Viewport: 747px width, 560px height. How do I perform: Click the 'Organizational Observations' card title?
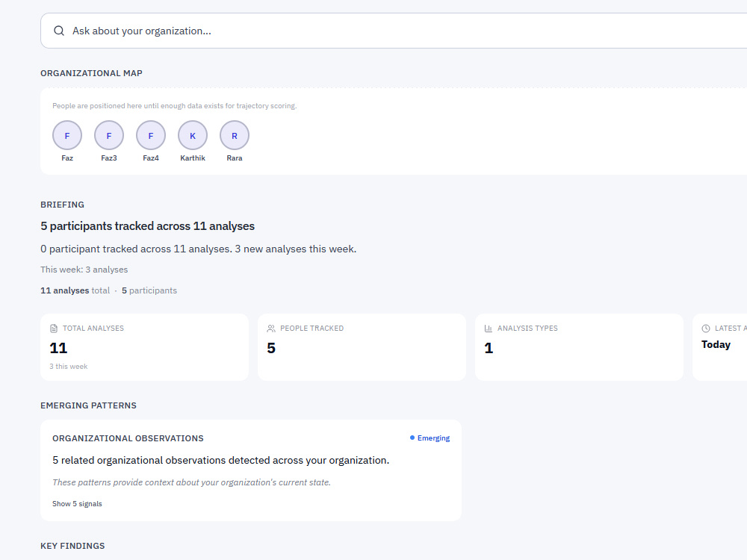(128, 438)
